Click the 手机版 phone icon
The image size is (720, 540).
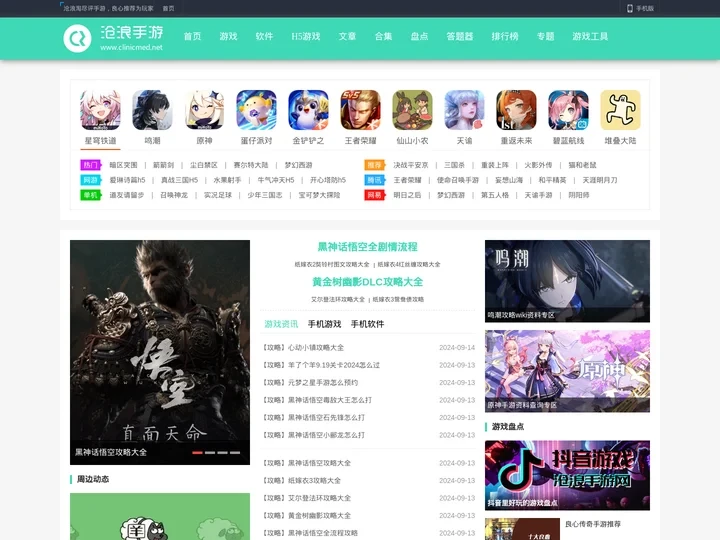point(630,8)
